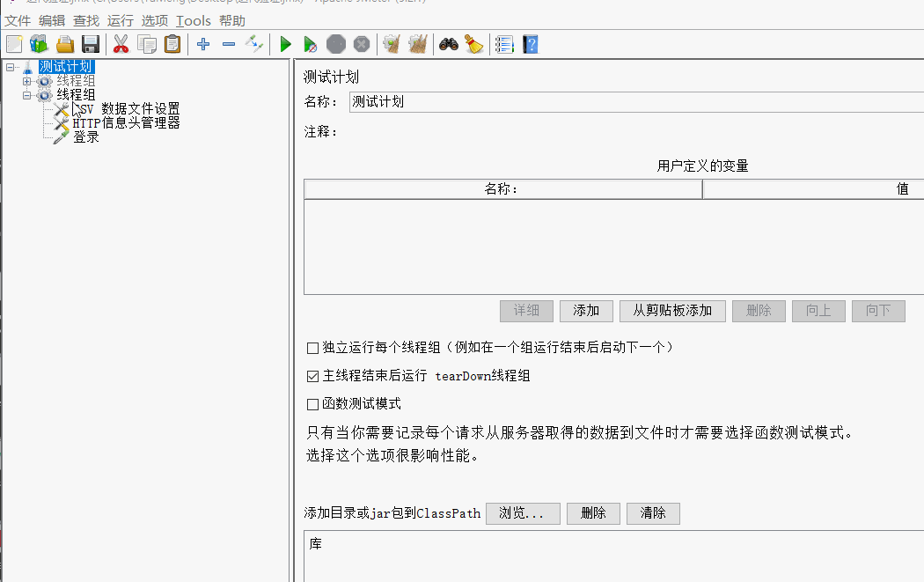924x582 pixels.
Task: Click the Clear all broom icon
Action: 474,44
